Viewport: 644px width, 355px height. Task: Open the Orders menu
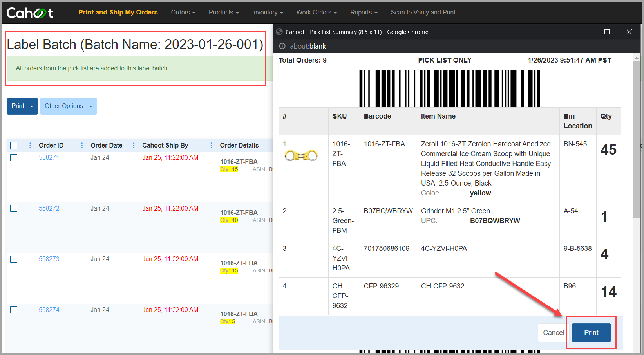tap(183, 13)
